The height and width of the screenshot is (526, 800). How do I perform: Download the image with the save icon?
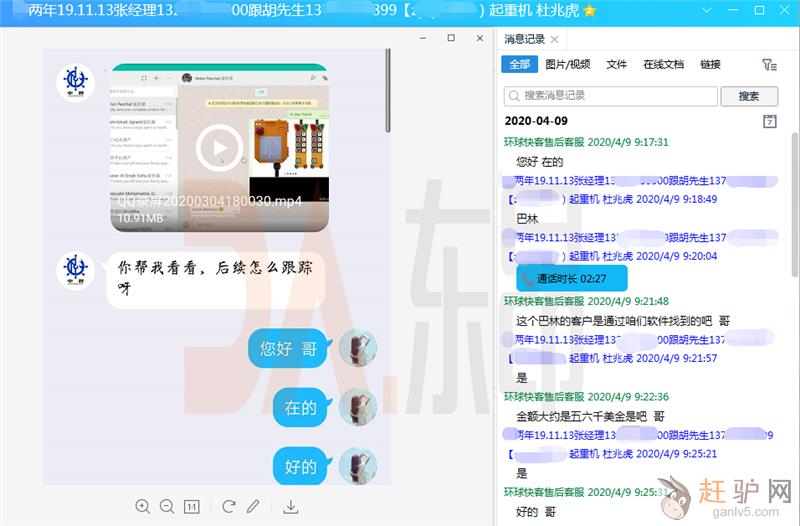[x=291, y=507]
